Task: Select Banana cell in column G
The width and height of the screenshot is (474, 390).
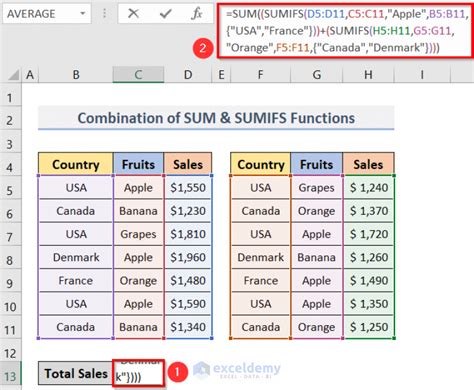Action: pyautogui.click(x=317, y=257)
